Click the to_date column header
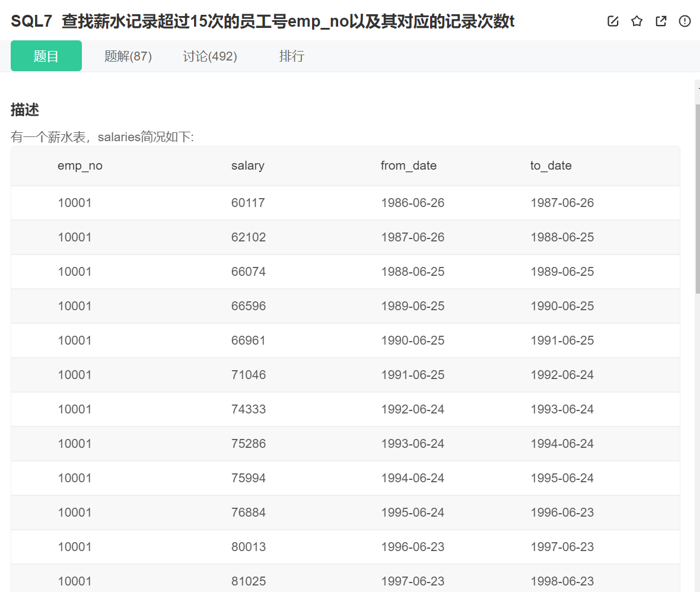700x592 pixels. pos(551,165)
